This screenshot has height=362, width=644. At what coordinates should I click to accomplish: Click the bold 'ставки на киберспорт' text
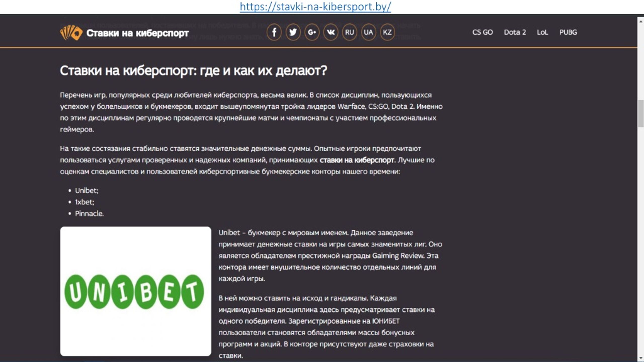click(x=357, y=160)
